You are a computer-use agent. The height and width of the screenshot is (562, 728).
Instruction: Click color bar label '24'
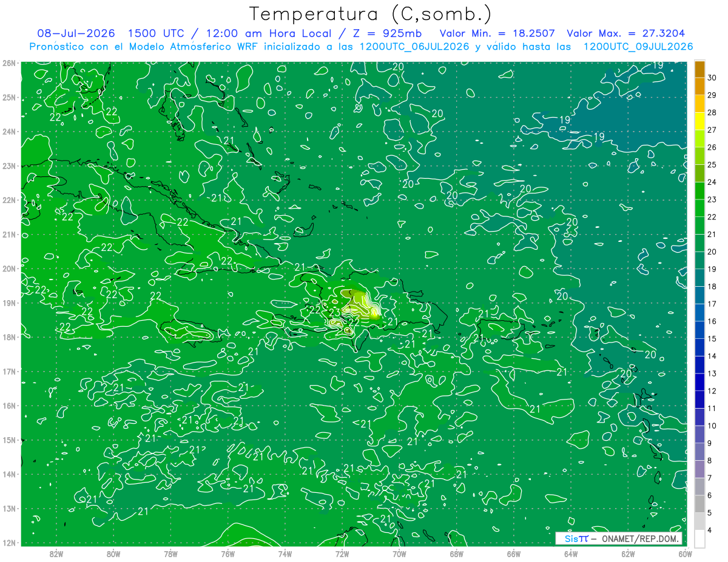pyautogui.click(x=712, y=182)
